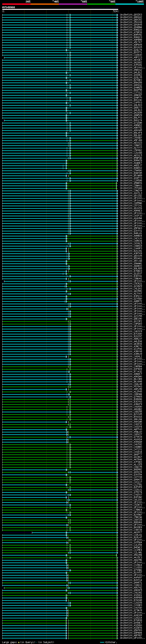
Task: Open UniRef100_C6M5N6 entry
Action: click(131, 203)
